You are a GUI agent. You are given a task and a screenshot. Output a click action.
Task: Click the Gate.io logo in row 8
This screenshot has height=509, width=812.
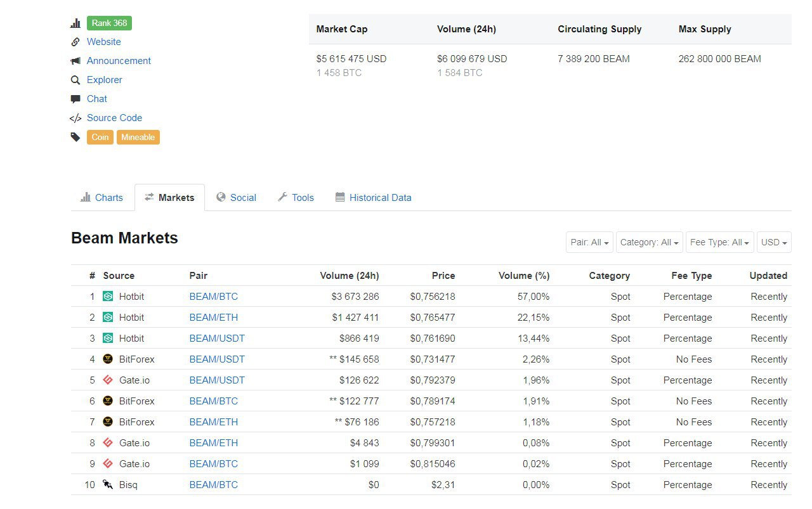[108, 443]
